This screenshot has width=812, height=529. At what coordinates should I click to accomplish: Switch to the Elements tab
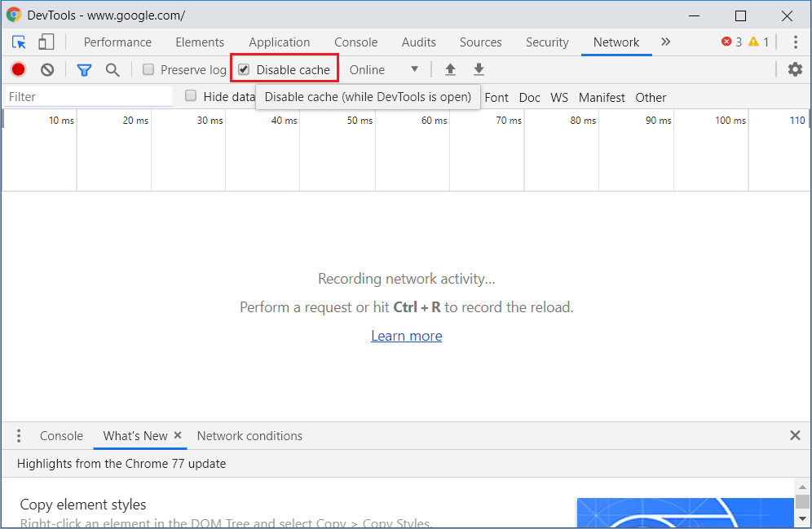[x=200, y=42]
